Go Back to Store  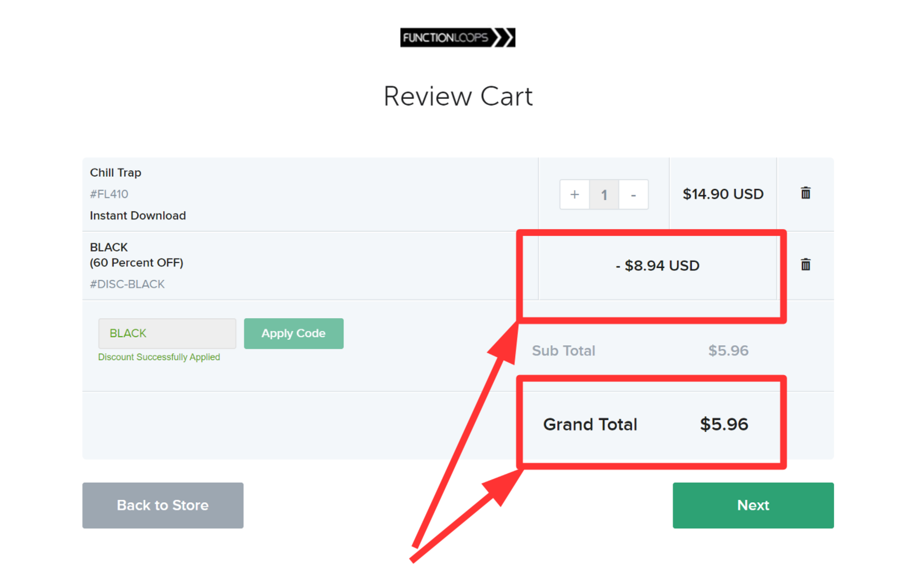click(x=163, y=505)
